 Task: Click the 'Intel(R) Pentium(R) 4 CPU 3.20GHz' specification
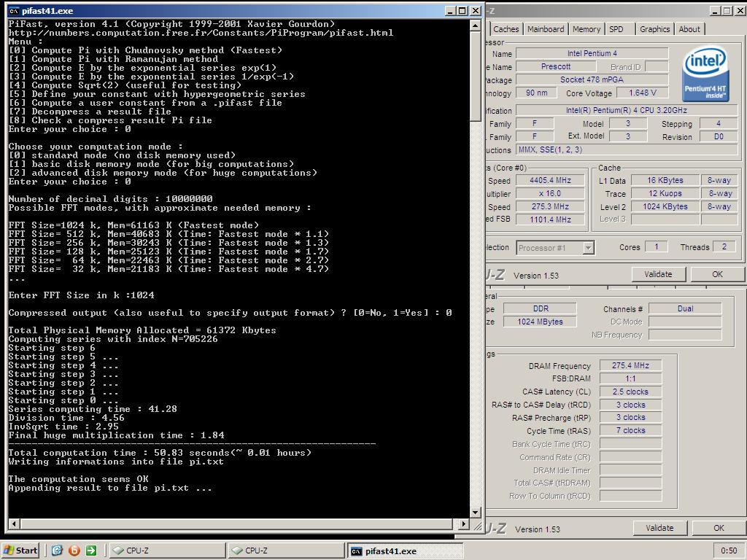pyautogui.click(x=627, y=110)
